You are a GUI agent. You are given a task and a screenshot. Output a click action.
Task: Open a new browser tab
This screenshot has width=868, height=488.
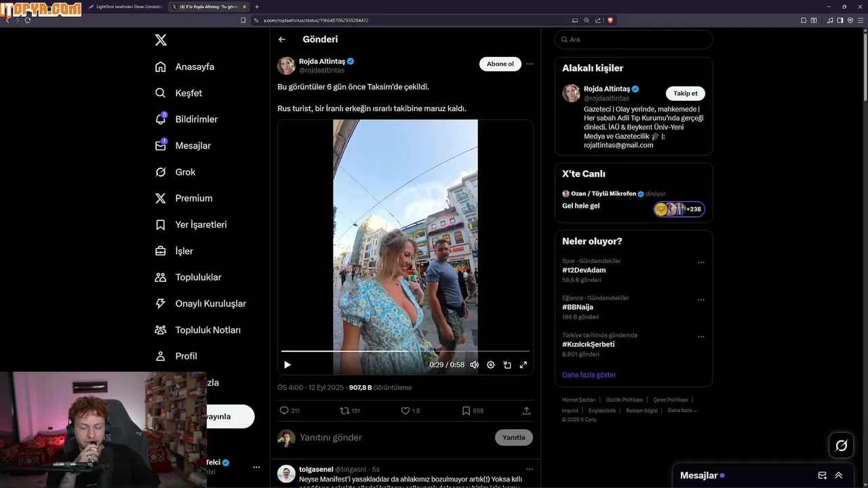pyautogui.click(x=256, y=6)
